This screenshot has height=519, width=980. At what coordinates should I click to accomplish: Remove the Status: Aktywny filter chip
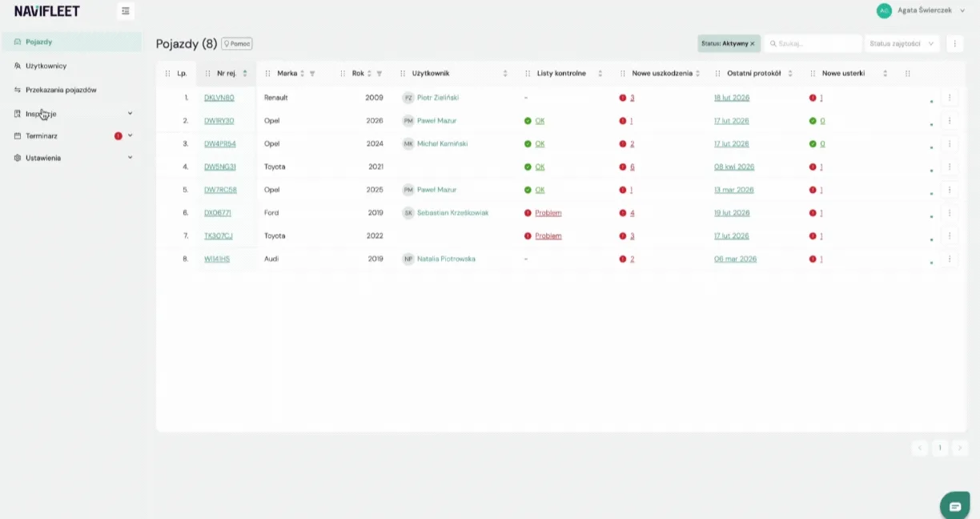click(753, 44)
